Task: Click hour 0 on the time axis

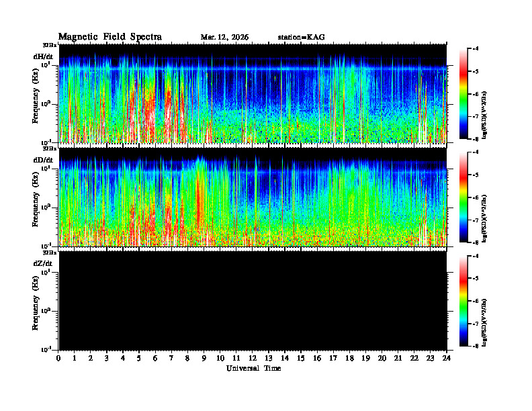Action: click(x=58, y=358)
